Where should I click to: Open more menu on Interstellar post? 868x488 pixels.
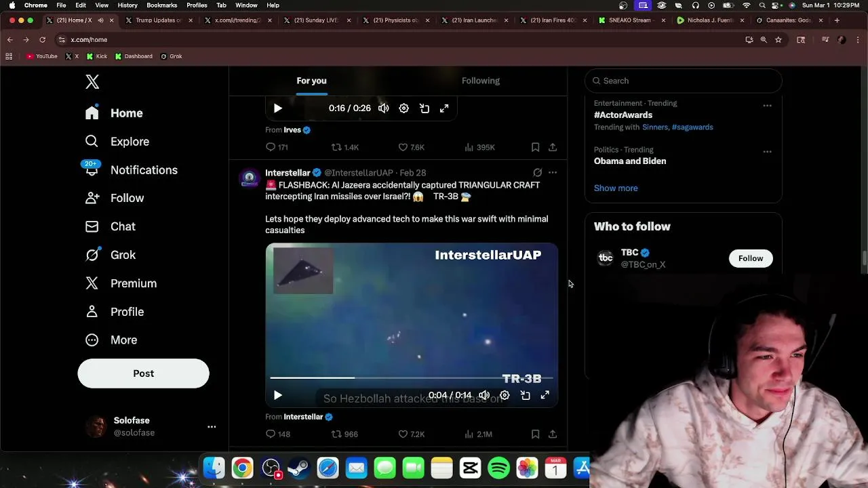(x=553, y=173)
